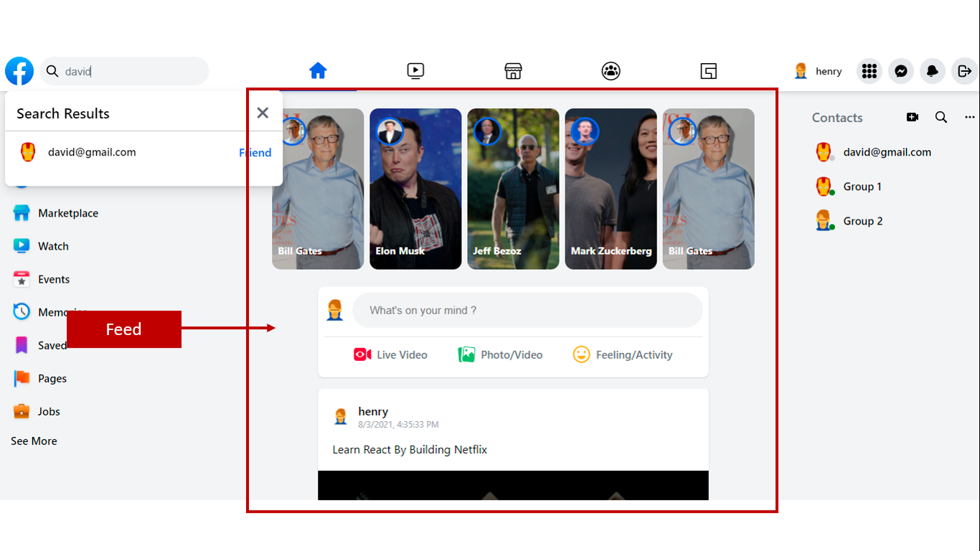The width and height of the screenshot is (980, 551).
Task: Add a Photo/Video
Action: (501, 354)
